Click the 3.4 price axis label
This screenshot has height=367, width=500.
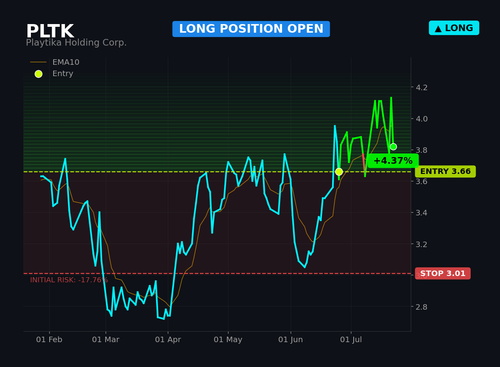click(x=422, y=213)
